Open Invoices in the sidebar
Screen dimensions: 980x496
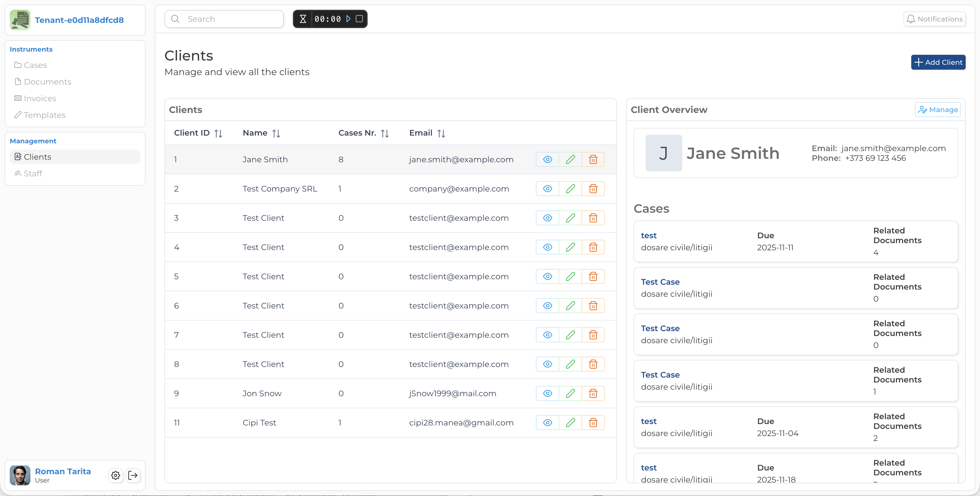[x=40, y=98]
